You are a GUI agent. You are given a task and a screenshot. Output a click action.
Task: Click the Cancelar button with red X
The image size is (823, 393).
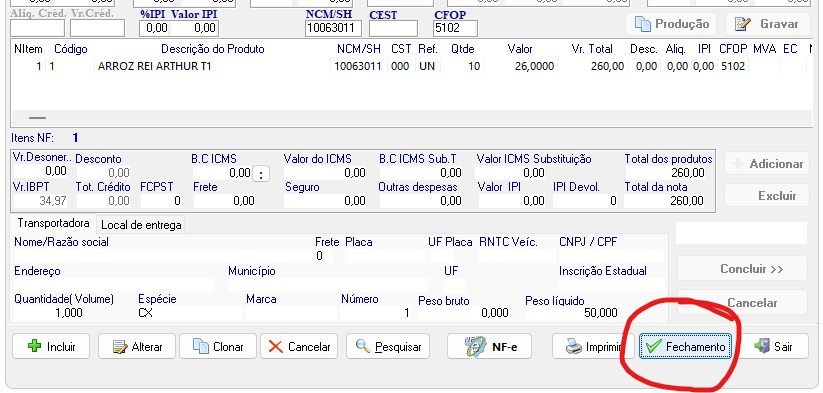point(299,346)
